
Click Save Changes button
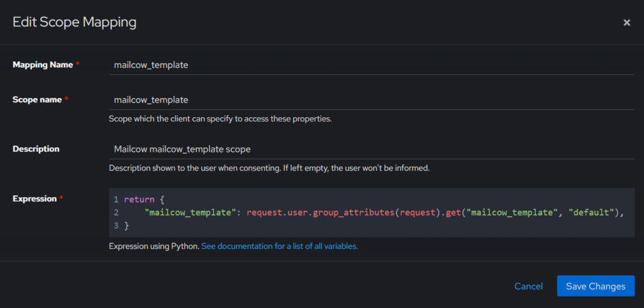pyautogui.click(x=596, y=286)
